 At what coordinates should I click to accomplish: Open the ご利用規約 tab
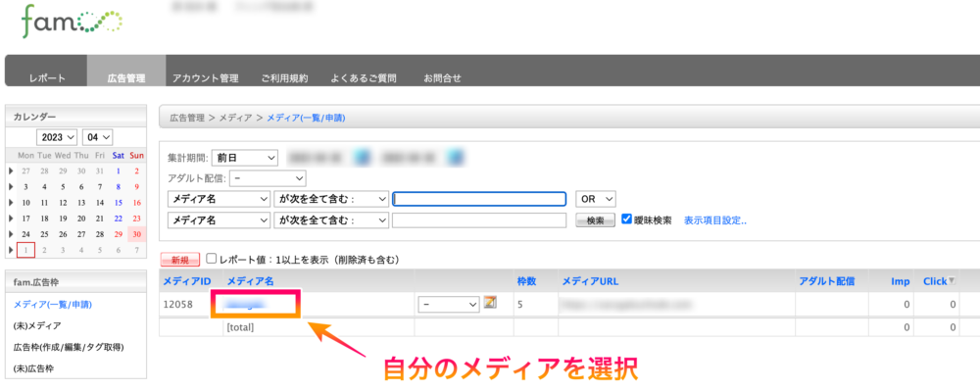pos(284,78)
